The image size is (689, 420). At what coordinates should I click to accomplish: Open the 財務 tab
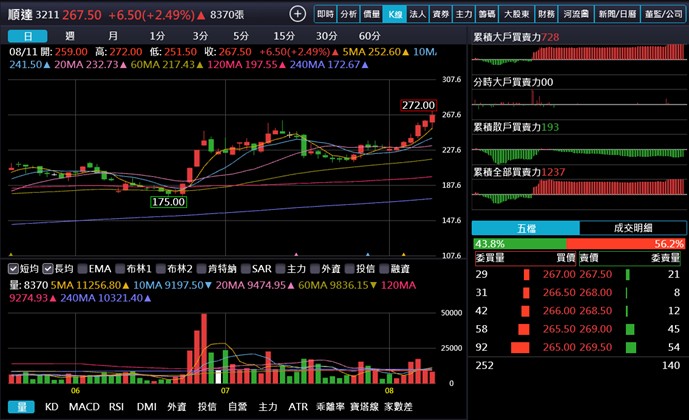coord(546,14)
